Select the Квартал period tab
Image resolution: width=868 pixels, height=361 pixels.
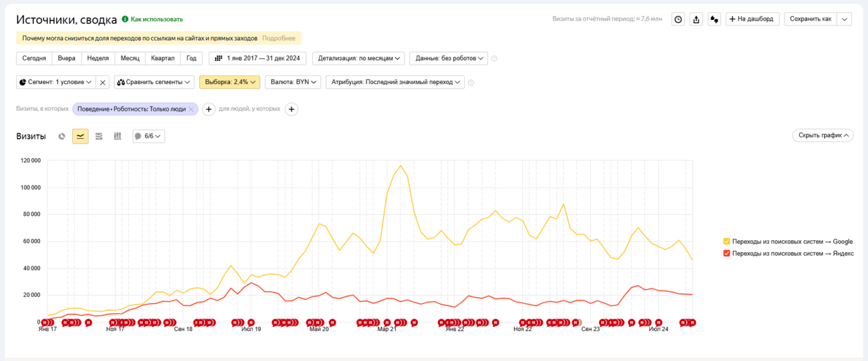(162, 58)
